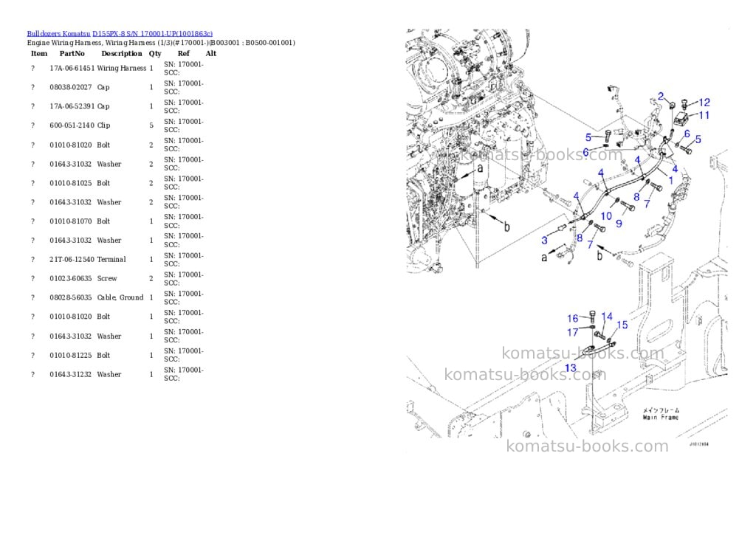Viewport: 756px width, 535px height.
Task: Select part number 01010-81025
Action: point(70,183)
